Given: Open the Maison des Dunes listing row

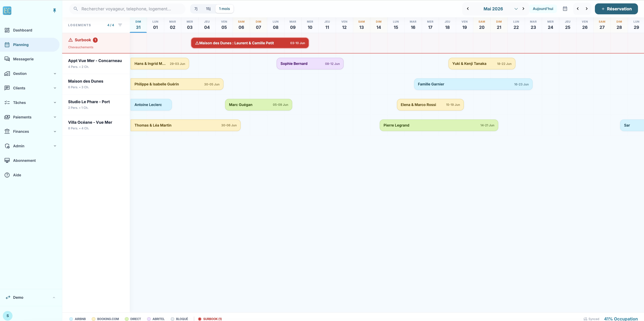Looking at the screenshot, I should coord(96,84).
